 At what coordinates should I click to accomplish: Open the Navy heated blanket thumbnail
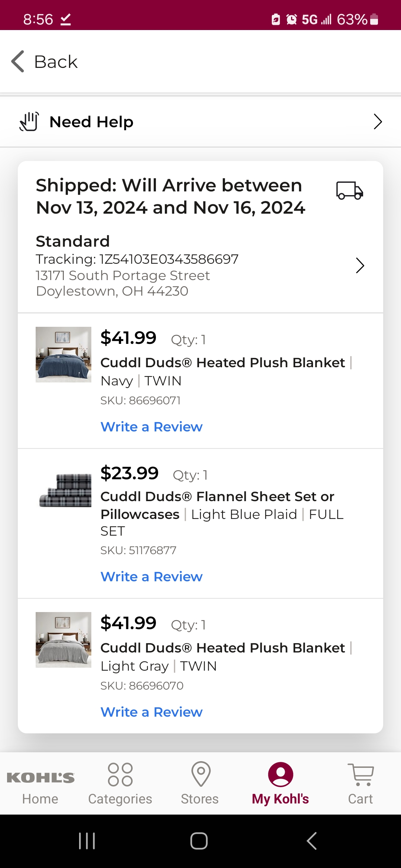point(63,355)
